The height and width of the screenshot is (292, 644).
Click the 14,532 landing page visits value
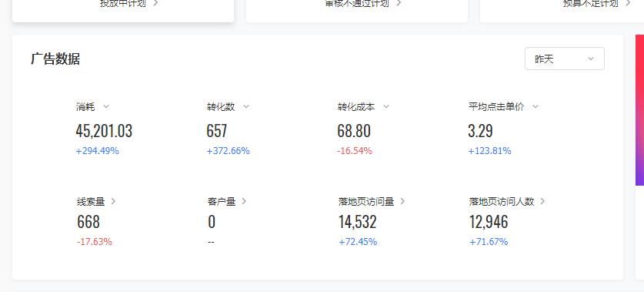357,222
